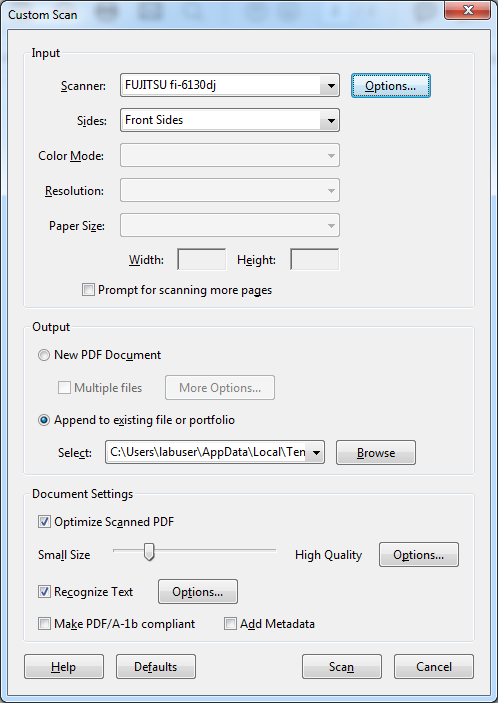This screenshot has height=703, width=498.
Task: Choose Append to existing file or portfolio
Action: [x=44, y=421]
